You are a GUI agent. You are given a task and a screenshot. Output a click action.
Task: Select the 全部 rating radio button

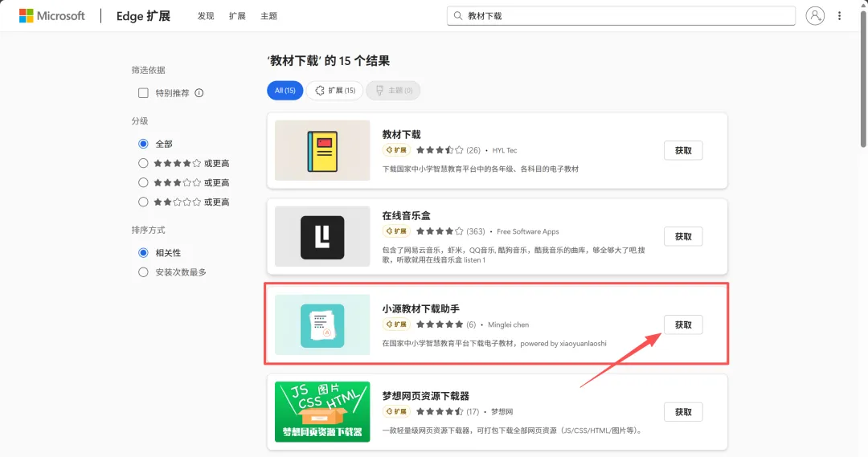tap(143, 144)
